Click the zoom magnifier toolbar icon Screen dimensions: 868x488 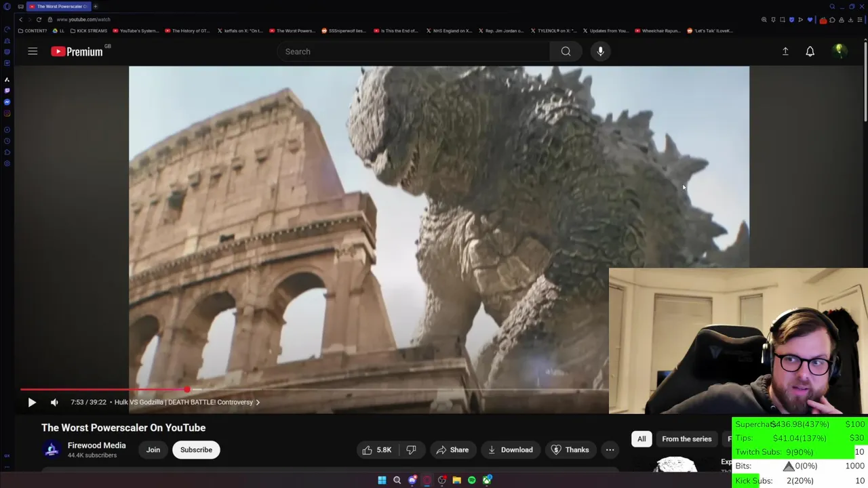[764, 20]
